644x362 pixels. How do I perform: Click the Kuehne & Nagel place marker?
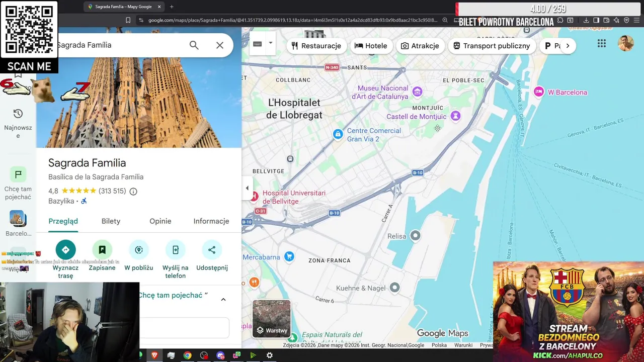[x=394, y=288]
